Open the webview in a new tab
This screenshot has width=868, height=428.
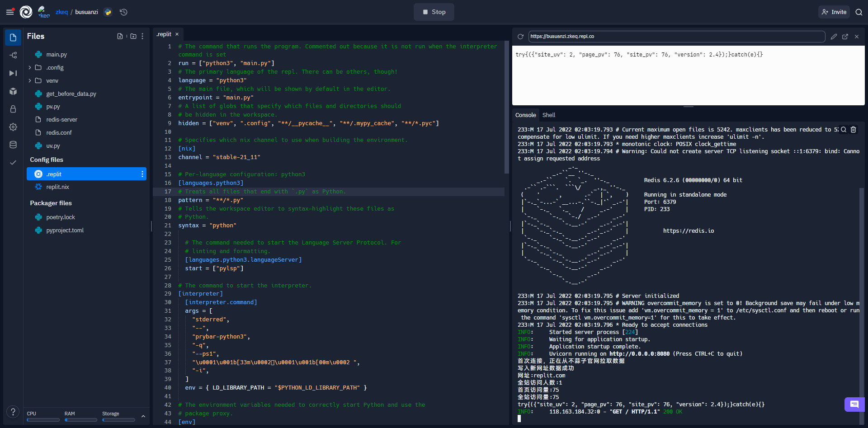click(x=846, y=37)
